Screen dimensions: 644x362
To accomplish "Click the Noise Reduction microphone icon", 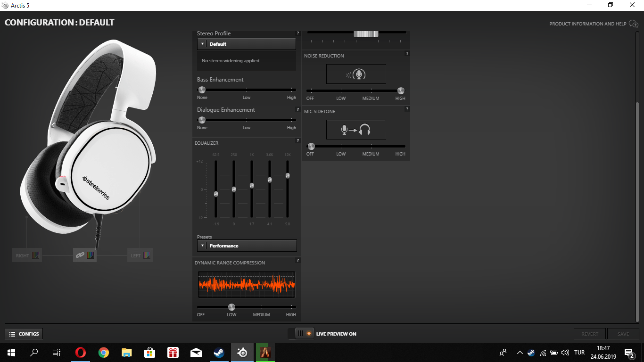I will (x=356, y=74).
